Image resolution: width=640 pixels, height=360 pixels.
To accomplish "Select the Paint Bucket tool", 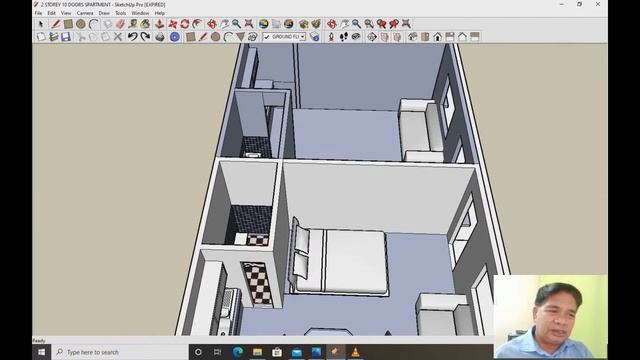I will pyautogui.click(x=145, y=24).
